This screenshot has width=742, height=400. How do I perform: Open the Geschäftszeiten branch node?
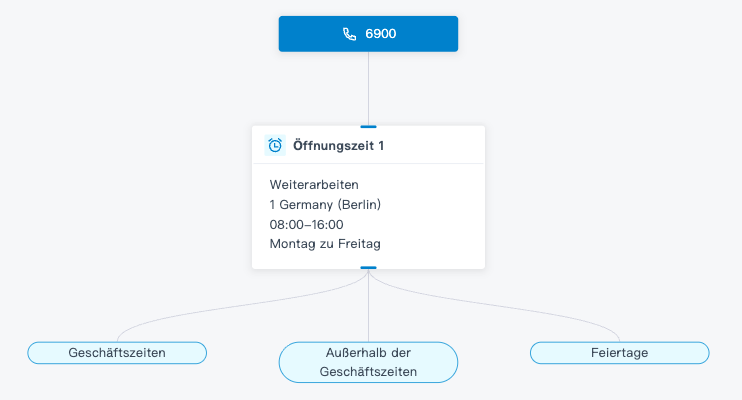click(x=117, y=352)
